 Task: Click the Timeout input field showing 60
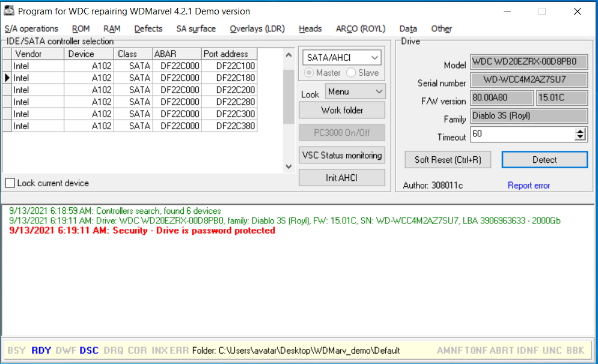tap(522, 134)
